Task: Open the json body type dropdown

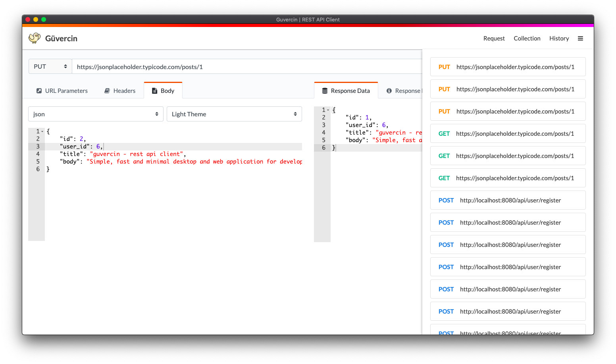Action: click(x=96, y=114)
